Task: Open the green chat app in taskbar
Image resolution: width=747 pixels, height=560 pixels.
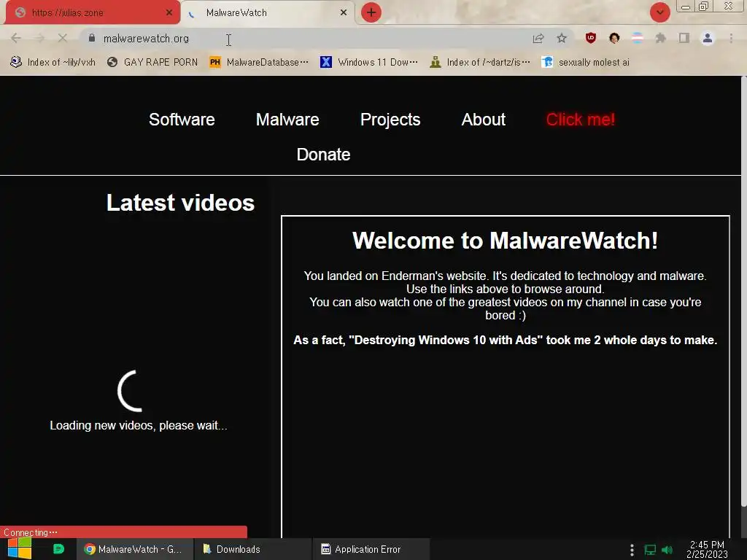Action: point(58,549)
